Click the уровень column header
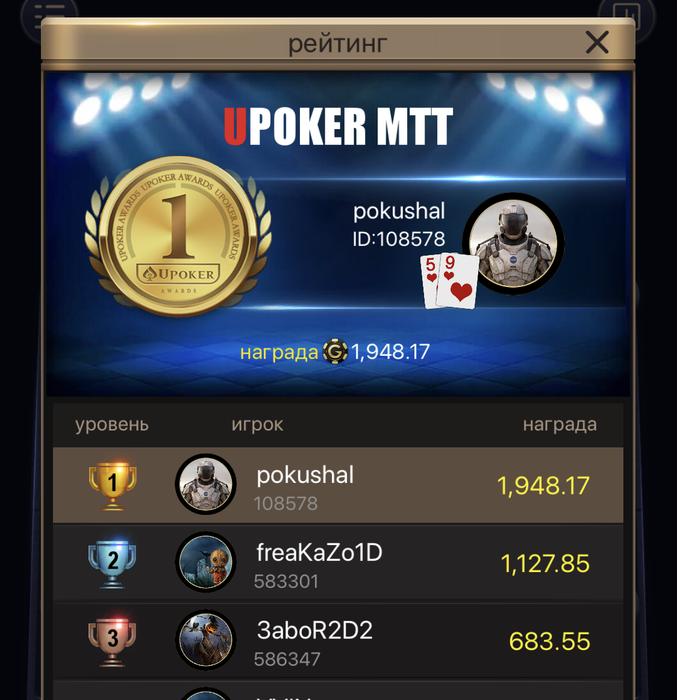Image resolution: width=677 pixels, height=700 pixels. [x=112, y=425]
